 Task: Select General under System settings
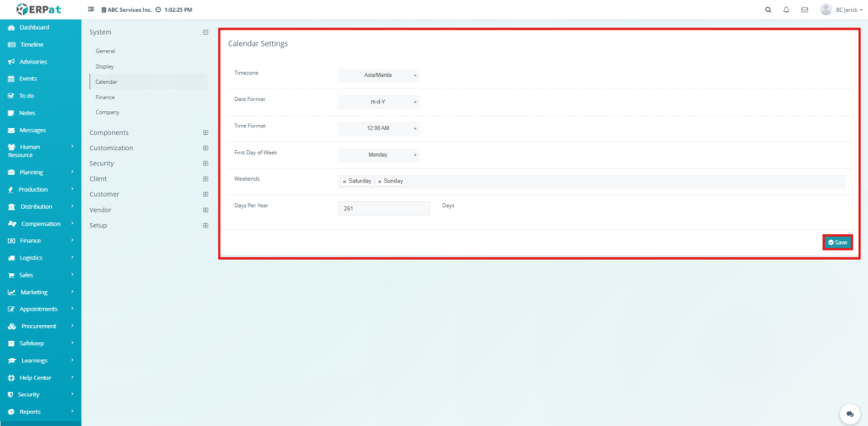click(x=105, y=51)
